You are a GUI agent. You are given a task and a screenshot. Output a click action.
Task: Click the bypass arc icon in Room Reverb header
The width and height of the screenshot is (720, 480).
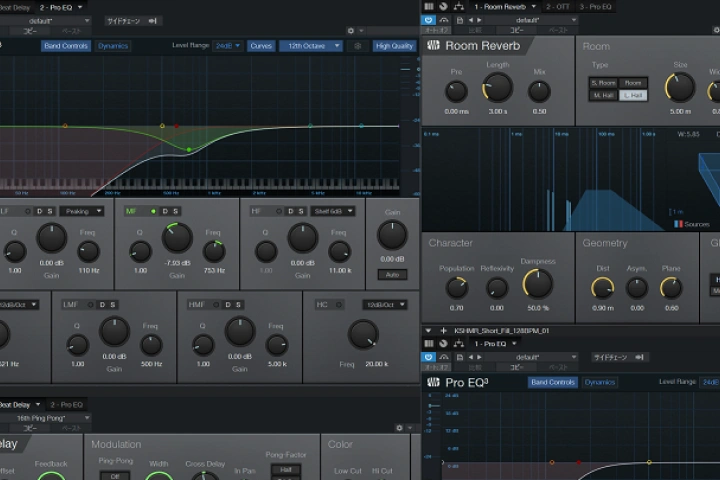tap(444, 20)
